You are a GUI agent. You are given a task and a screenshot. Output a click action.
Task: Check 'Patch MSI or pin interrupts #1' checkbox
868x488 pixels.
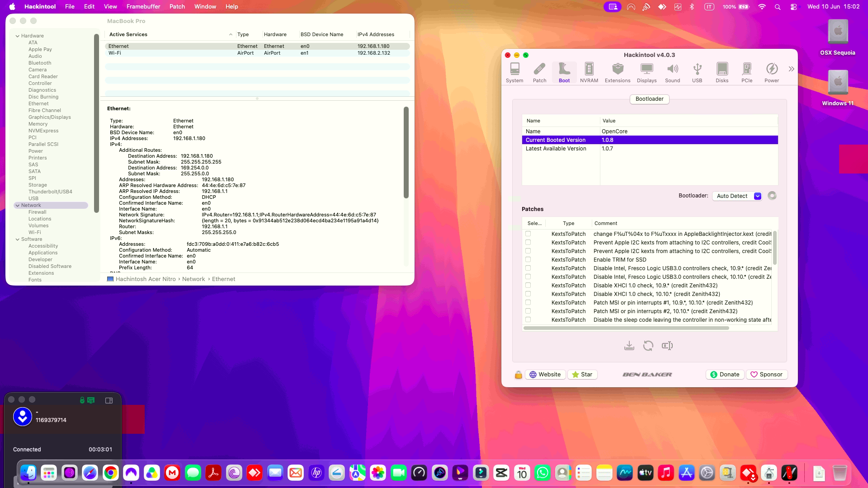coord(528,302)
